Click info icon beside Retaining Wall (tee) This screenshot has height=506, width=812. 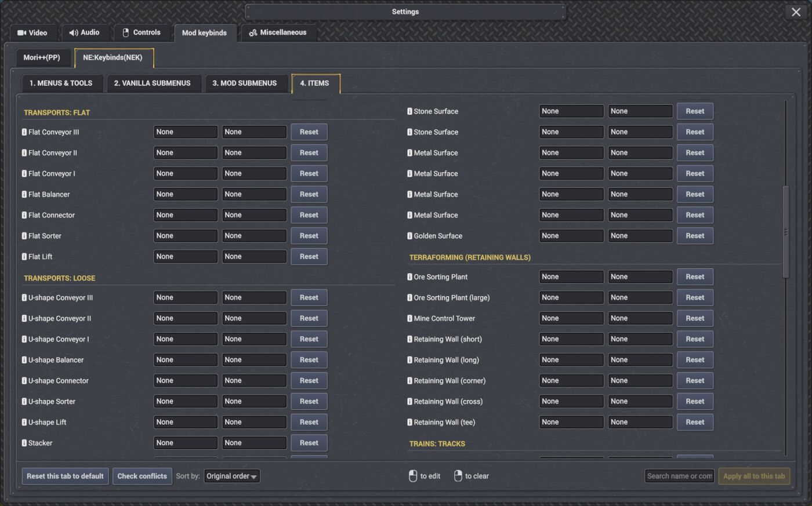(410, 423)
